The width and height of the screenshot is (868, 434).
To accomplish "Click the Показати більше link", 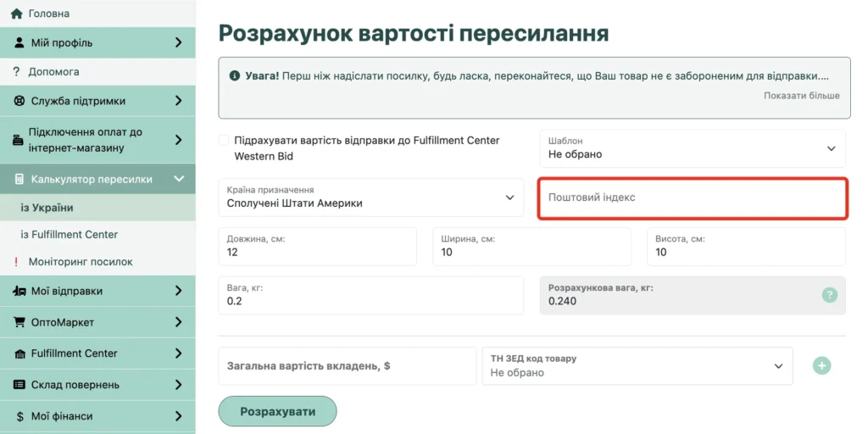I will [x=802, y=96].
